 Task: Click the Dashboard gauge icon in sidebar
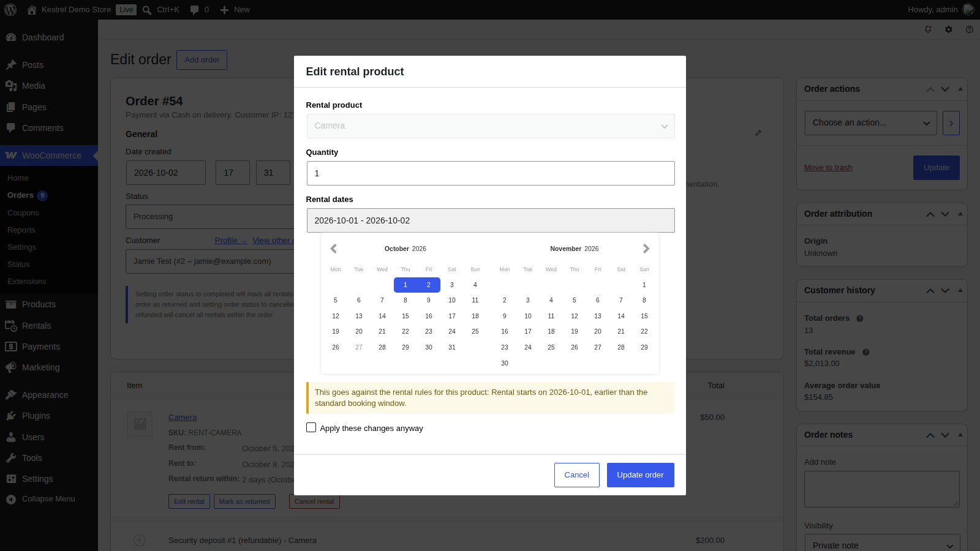[11, 37]
